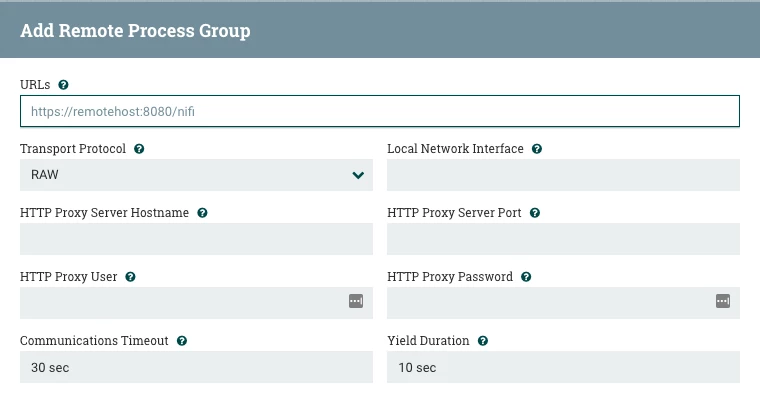Click the URLs label text
The height and width of the screenshot is (397, 760).
tap(35, 85)
